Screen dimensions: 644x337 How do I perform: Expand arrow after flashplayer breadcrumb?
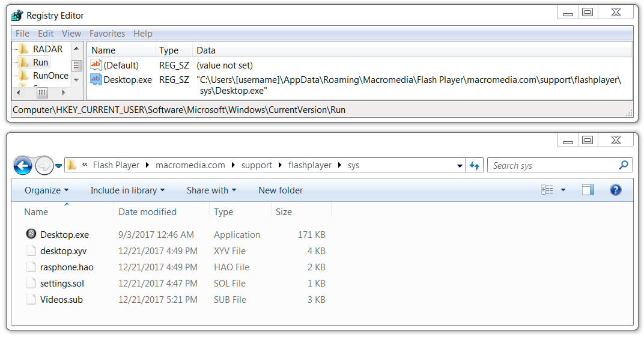339,165
